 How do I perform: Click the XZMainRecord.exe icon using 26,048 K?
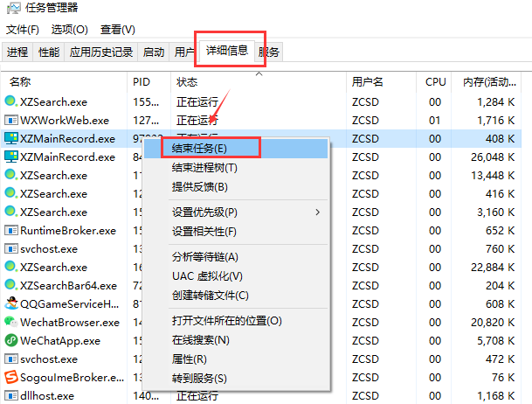pyautogui.click(x=10, y=157)
